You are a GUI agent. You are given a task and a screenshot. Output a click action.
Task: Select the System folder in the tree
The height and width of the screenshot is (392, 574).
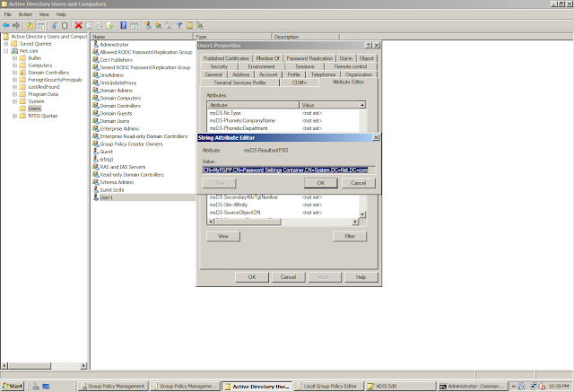tap(36, 101)
